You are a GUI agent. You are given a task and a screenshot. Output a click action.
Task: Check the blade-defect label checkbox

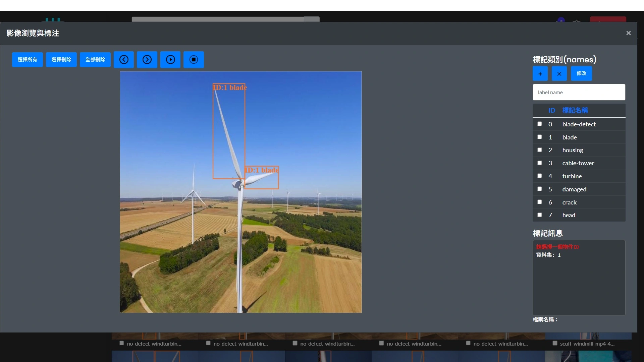540,124
